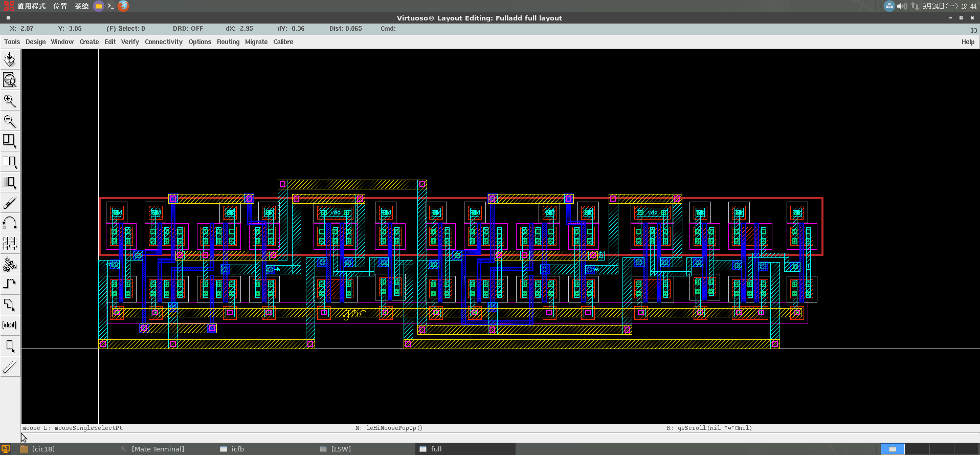This screenshot has width=980, height=455.
Task: Click the Undo curved-arrow icon
Action: pyautogui.click(x=10, y=223)
